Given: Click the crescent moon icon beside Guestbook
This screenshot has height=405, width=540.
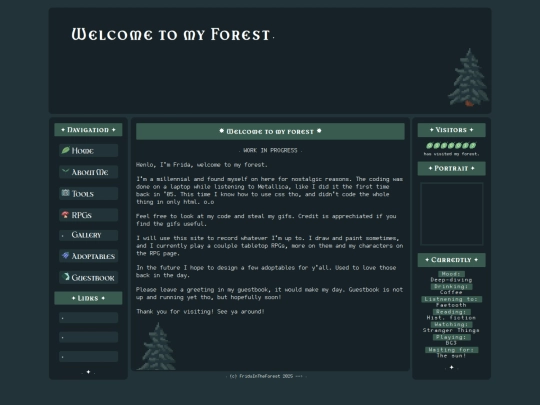Looking at the screenshot, I should click(65, 277).
